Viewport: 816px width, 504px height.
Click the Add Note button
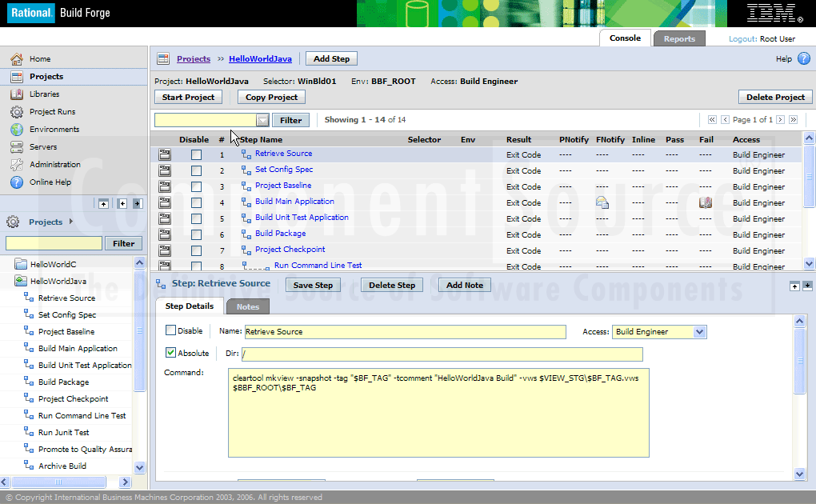pyautogui.click(x=465, y=286)
